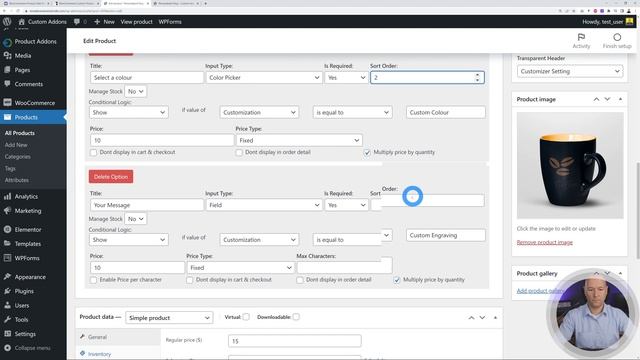Click the Custom Colour value field
This screenshot has width=640, height=360.
coord(446,112)
